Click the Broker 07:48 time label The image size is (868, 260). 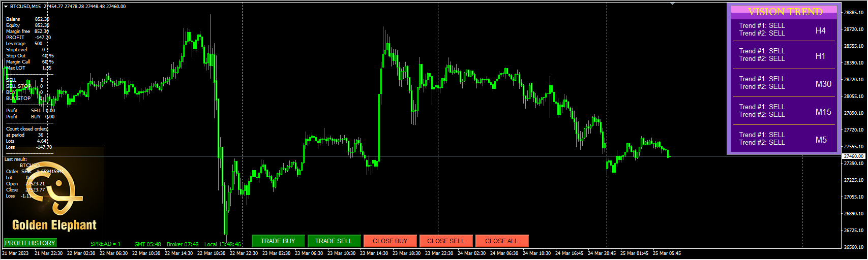183,244
